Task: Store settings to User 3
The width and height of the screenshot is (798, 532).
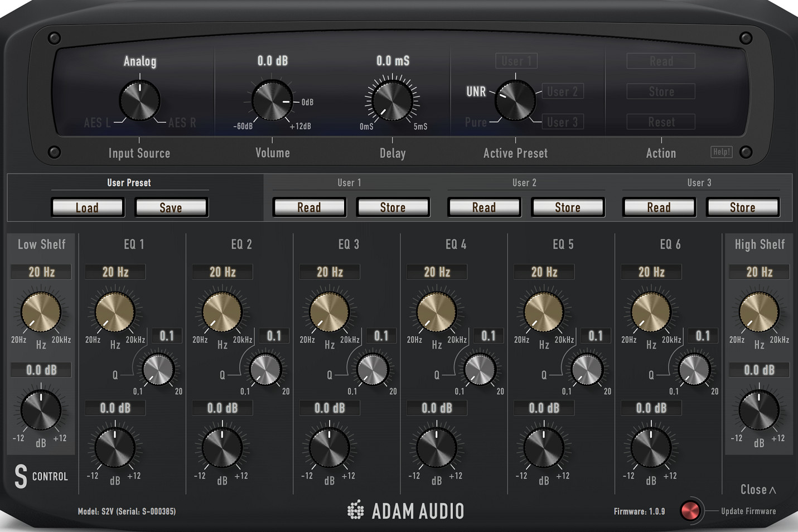Action: click(742, 207)
